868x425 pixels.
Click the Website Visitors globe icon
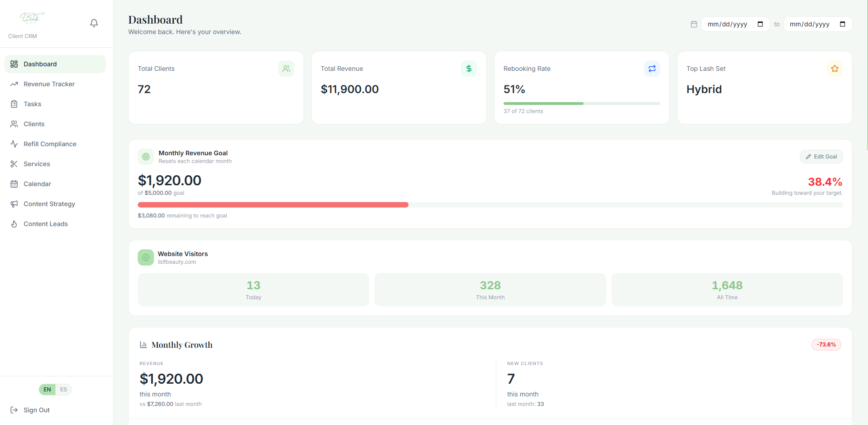[x=146, y=257]
